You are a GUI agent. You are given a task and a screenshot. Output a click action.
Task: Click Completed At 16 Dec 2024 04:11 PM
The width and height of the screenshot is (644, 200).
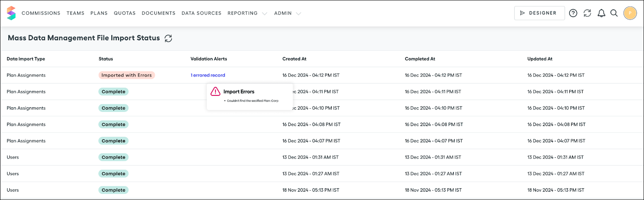tap(433, 92)
